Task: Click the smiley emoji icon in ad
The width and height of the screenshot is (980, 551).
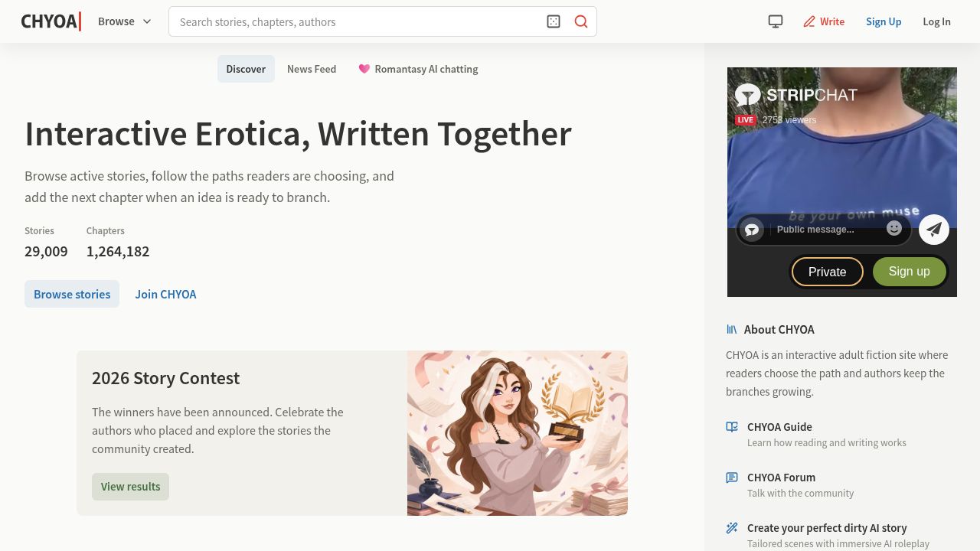Action: point(894,228)
